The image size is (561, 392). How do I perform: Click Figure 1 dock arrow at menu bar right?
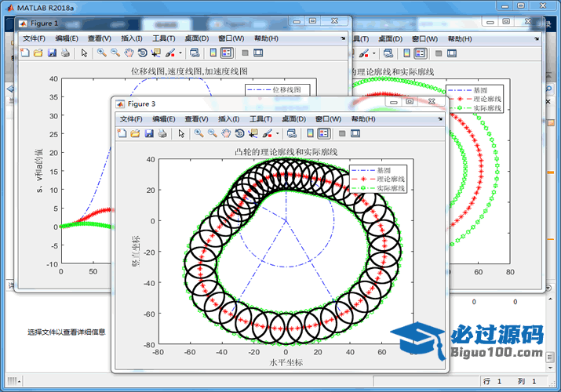[x=343, y=38]
